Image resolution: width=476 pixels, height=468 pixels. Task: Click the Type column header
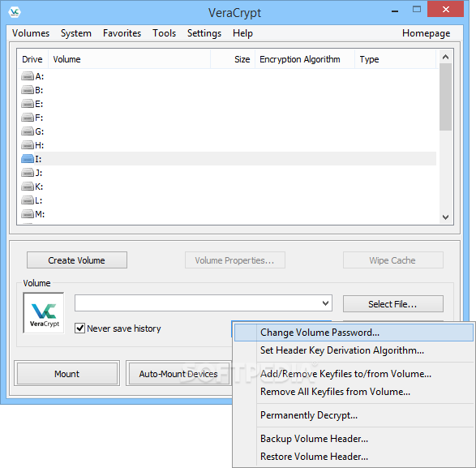click(396, 59)
